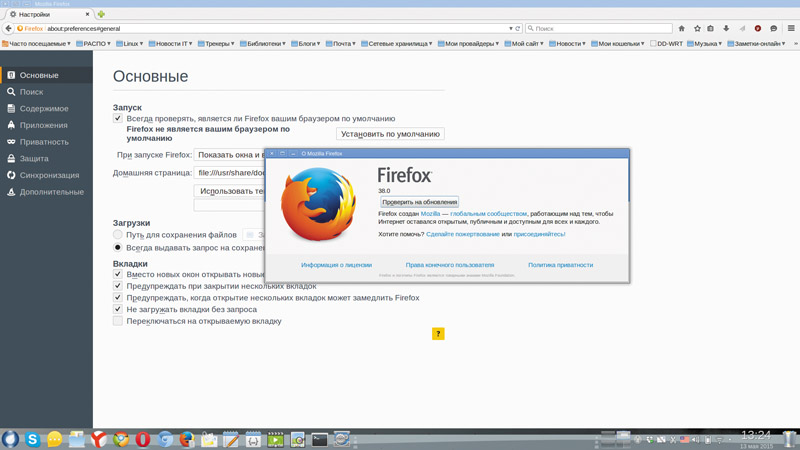Viewport: 800px width, 450px height.
Task: Open the bookmarks list toolbar icon
Action: tap(710, 29)
